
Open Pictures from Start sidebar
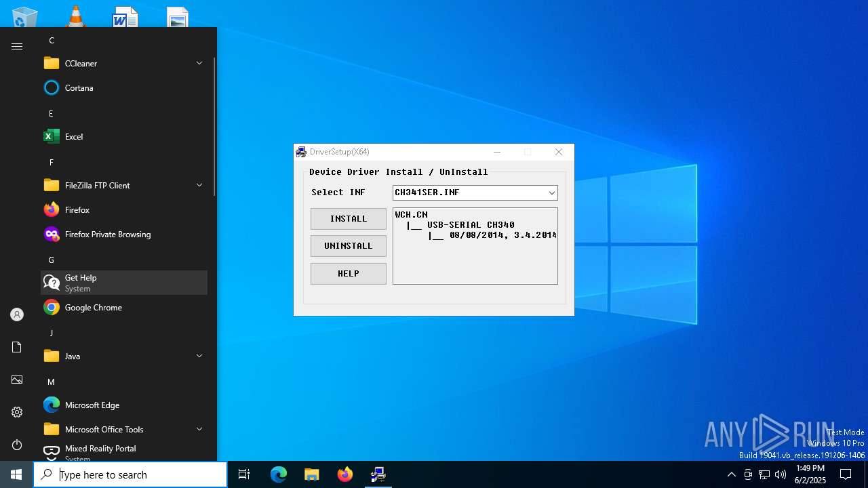pos(17,380)
